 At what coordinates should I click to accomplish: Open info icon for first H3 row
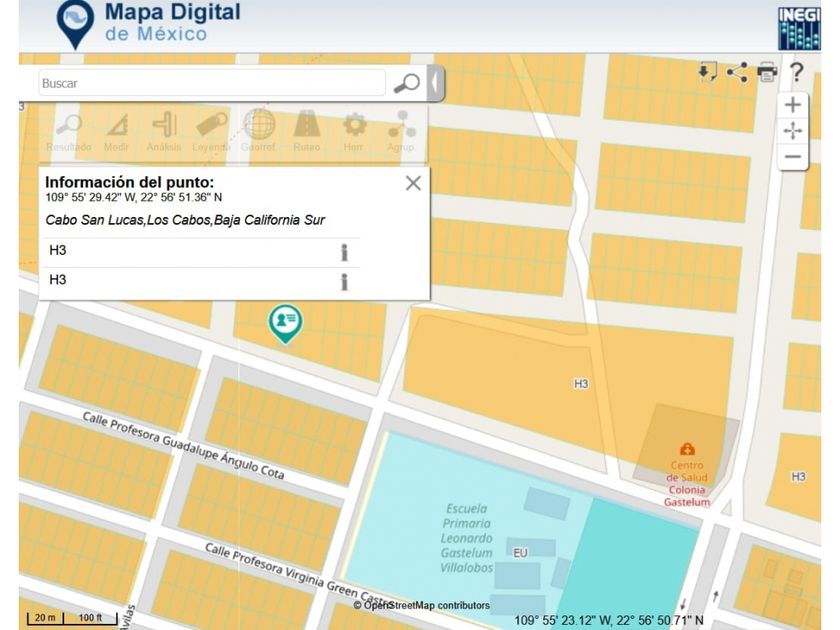tap(344, 252)
